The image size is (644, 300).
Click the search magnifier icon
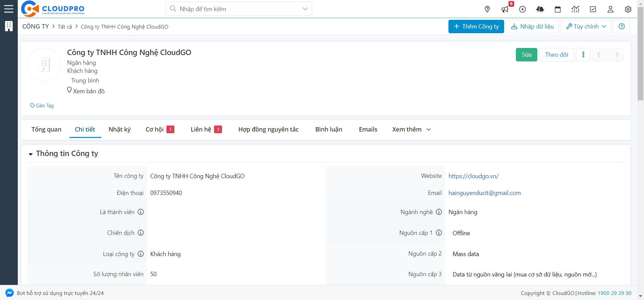(x=173, y=9)
